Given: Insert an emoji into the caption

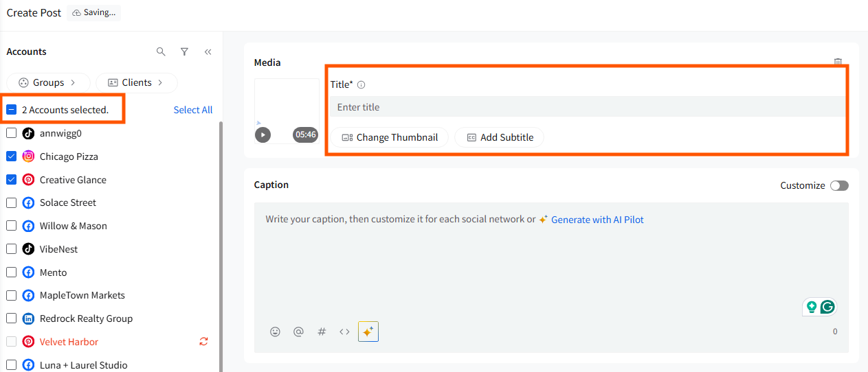Looking at the screenshot, I should [275, 332].
